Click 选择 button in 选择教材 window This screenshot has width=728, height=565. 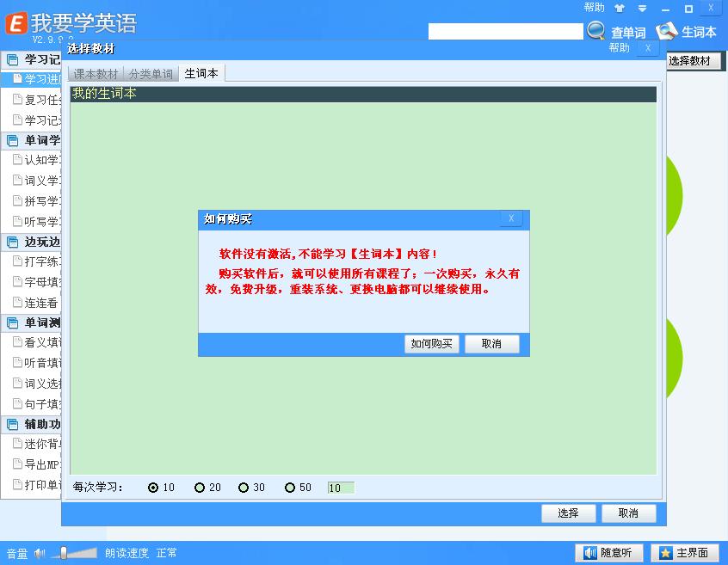[x=568, y=513]
